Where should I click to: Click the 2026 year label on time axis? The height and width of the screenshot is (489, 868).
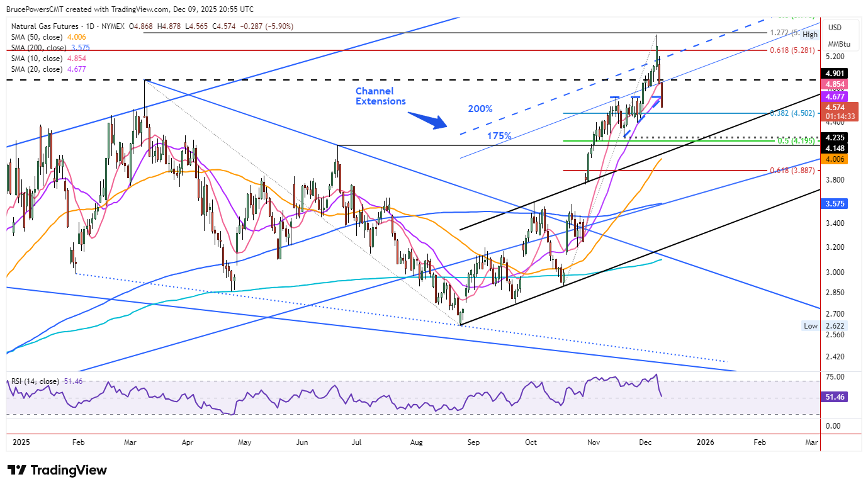706,442
